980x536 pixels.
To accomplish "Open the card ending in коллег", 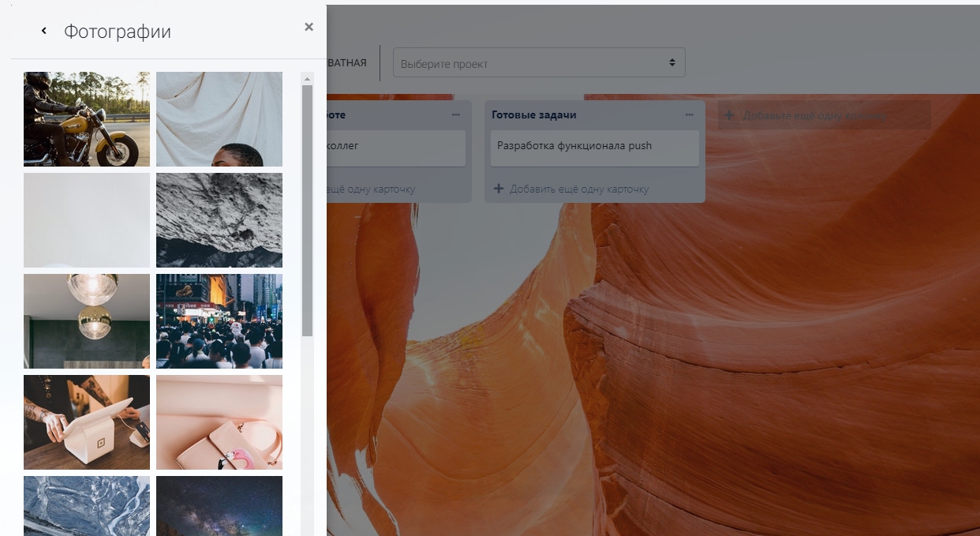I will (396, 148).
